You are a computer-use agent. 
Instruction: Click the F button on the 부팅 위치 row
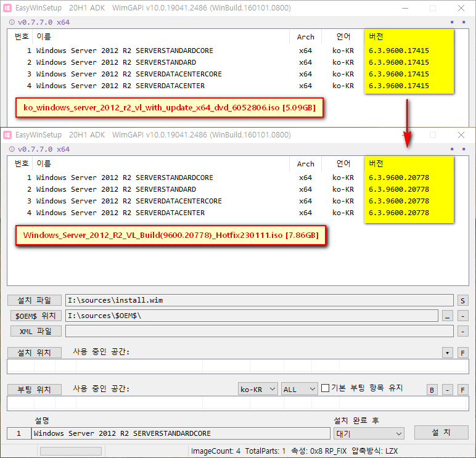tap(462, 390)
